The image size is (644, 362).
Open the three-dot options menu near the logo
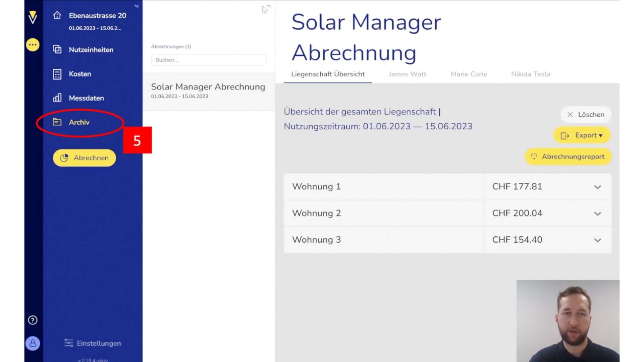(32, 45)
